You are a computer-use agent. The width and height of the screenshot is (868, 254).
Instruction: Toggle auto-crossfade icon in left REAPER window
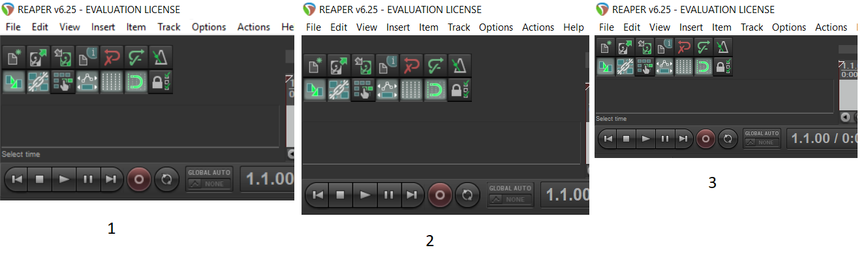14,82
